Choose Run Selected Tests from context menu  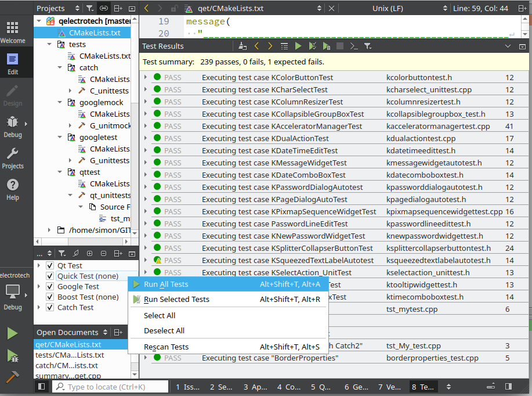(176, 300)
